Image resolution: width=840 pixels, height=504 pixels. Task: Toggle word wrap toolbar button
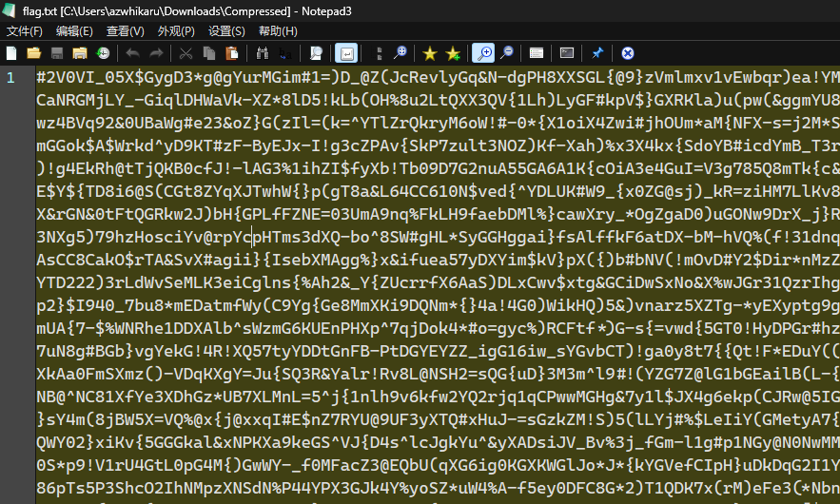(x=346, y=53)
